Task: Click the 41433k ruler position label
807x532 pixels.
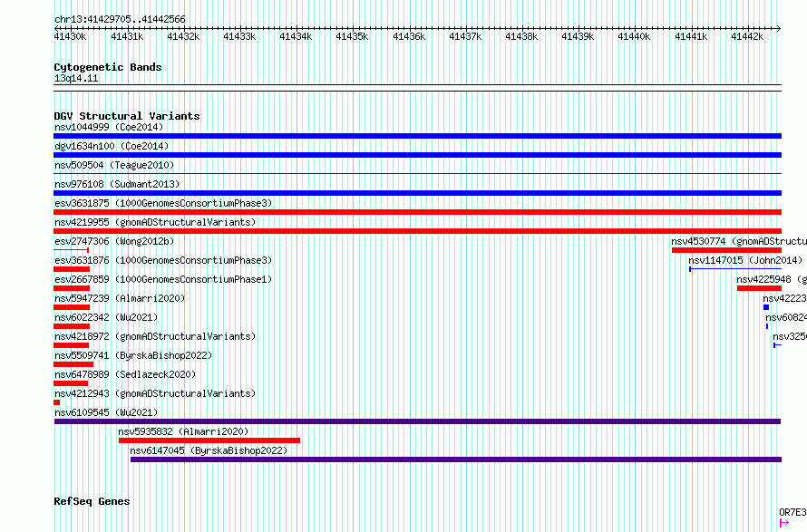Action: [239, 36]
